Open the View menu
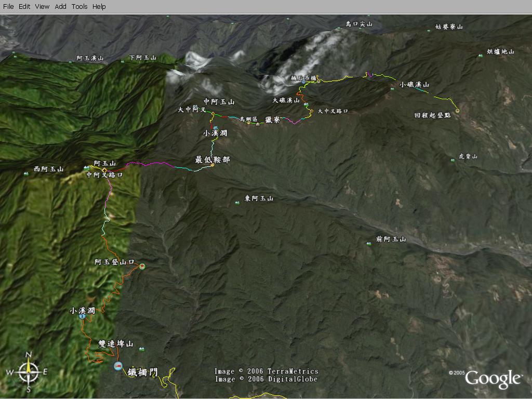532x399 pixels. pos(42,6)
